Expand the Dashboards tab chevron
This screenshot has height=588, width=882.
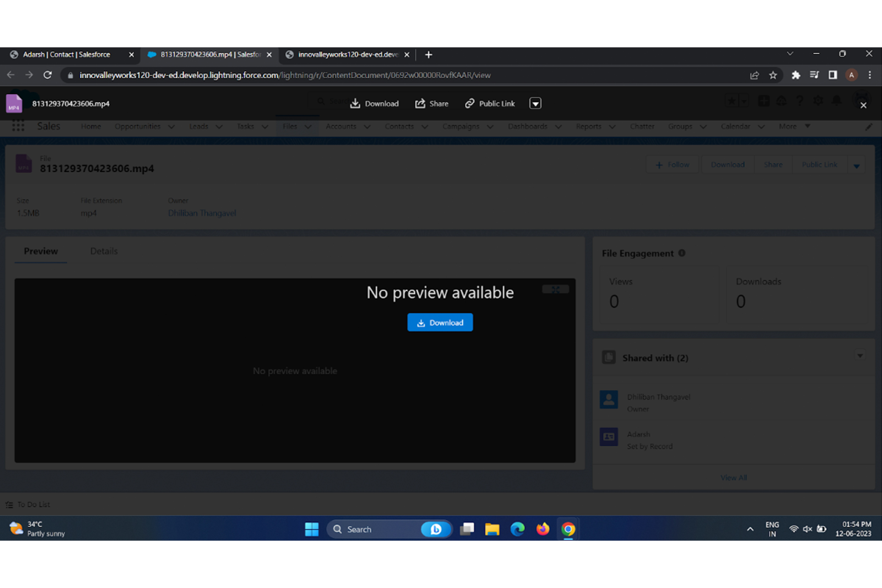tap(559, 127)
